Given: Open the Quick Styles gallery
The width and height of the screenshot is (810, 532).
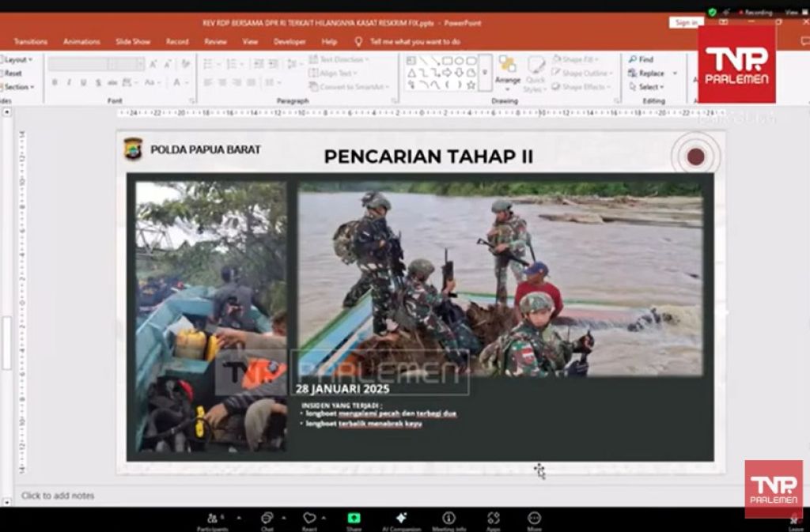Looking at the screenshot, I should 536,74.
